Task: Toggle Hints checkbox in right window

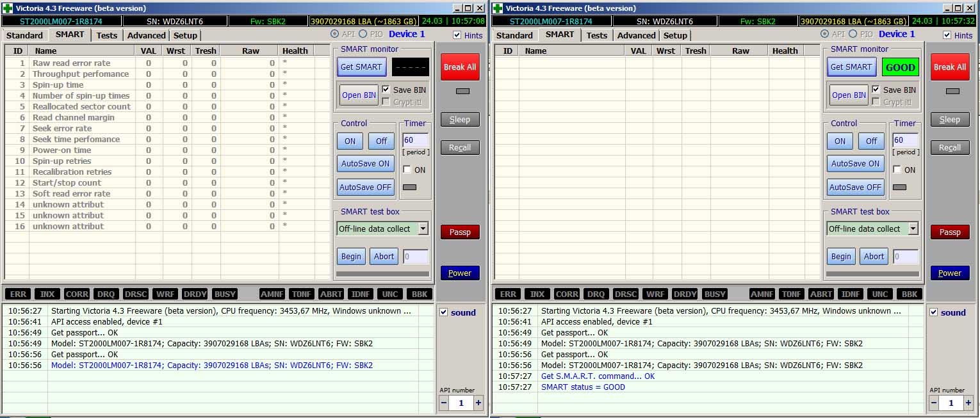Action: click(x=947, y=35)
